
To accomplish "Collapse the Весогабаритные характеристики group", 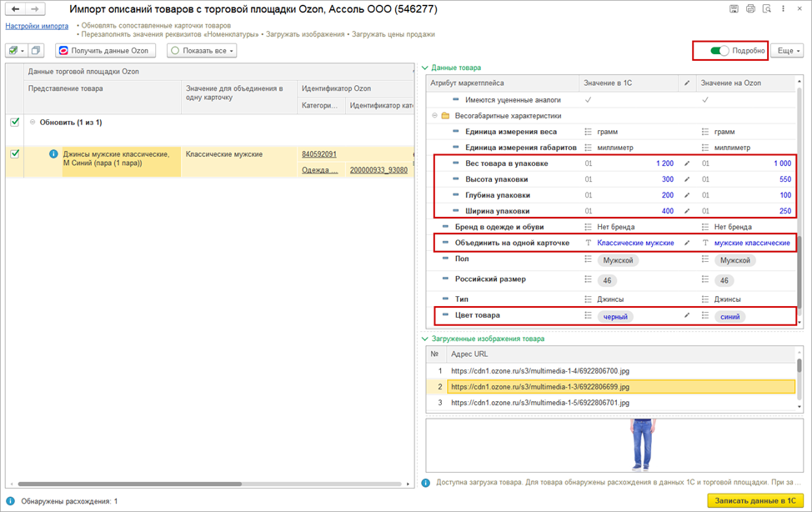I will pyautogui.click(x=434, y=116).
